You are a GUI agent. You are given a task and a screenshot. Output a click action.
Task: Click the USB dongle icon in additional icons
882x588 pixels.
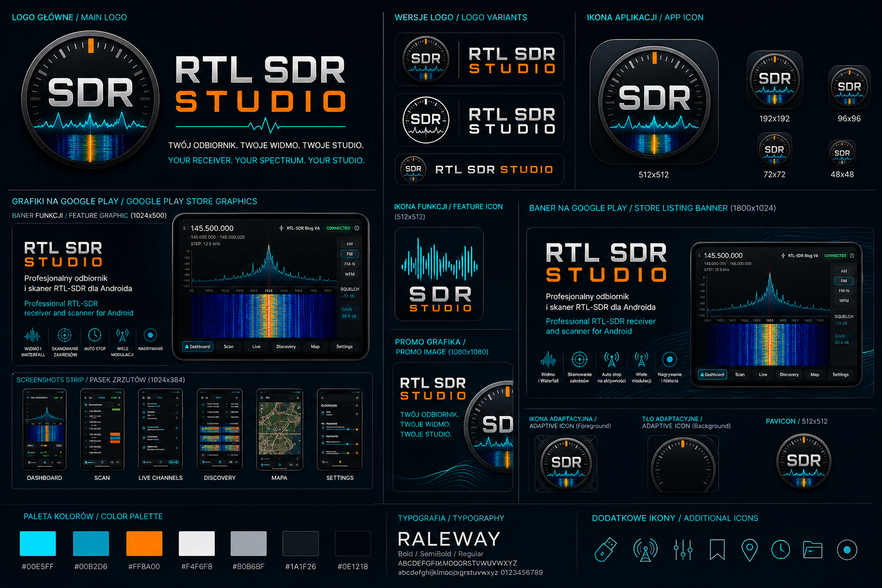tap(606, 549)
